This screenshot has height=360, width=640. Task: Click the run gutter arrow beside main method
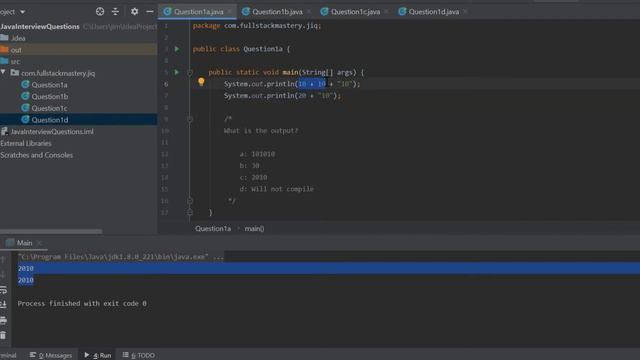click(x=177, y=72)
